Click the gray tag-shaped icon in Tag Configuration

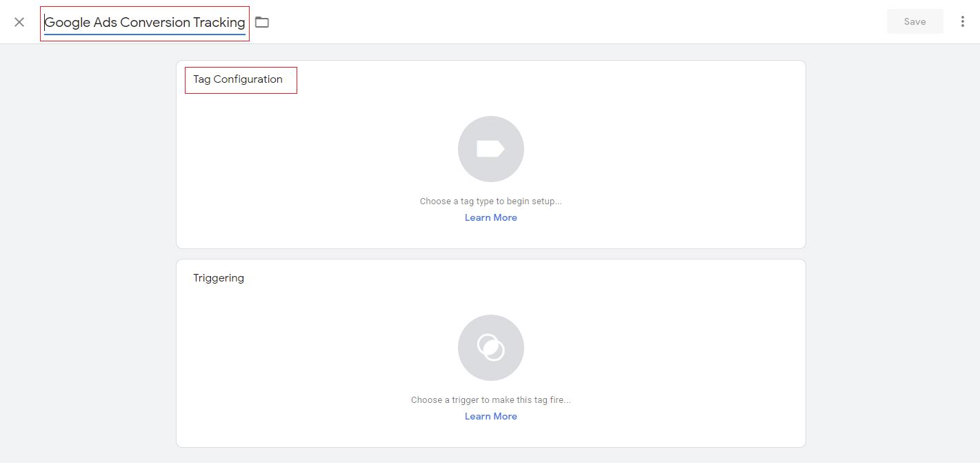490,149
